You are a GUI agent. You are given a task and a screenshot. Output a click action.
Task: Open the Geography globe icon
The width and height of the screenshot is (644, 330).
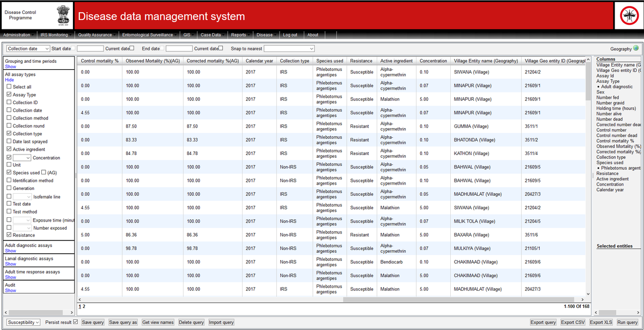636,48
